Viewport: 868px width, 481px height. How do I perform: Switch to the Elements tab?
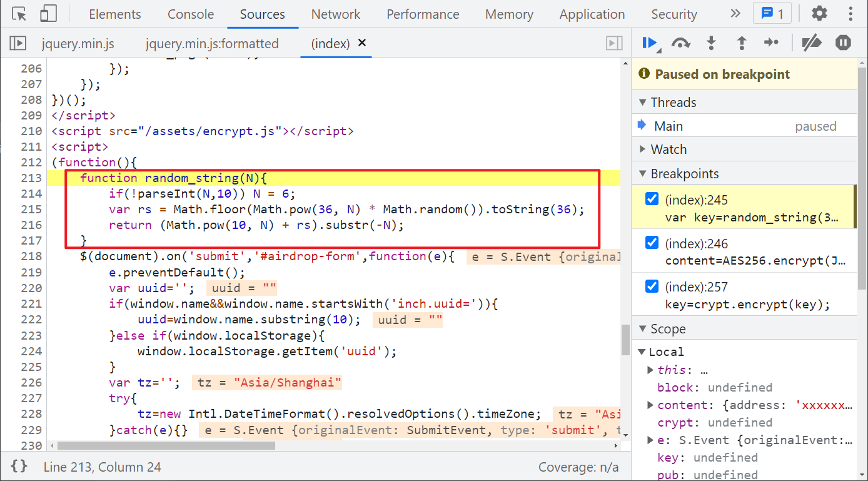coord(115,14)
